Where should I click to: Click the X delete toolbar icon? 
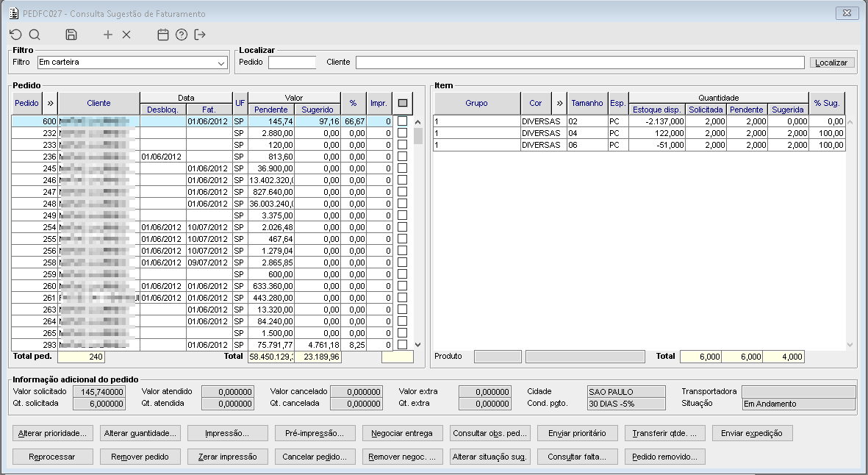126,35
